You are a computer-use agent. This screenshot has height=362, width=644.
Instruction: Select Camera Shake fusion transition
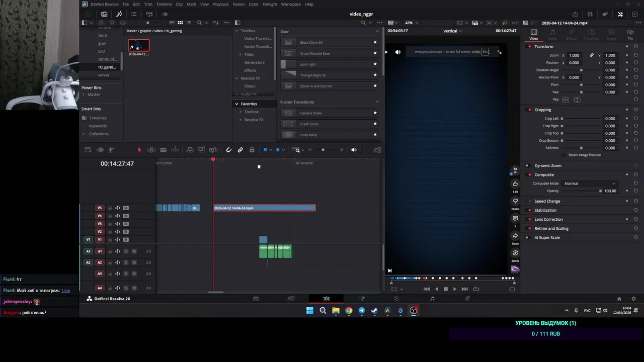click(x=329, y=113)
